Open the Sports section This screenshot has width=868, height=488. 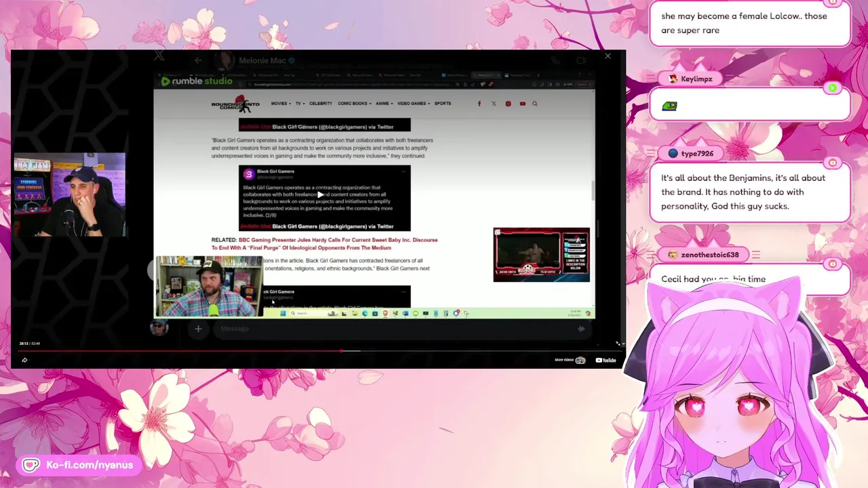tap(443, 104)
